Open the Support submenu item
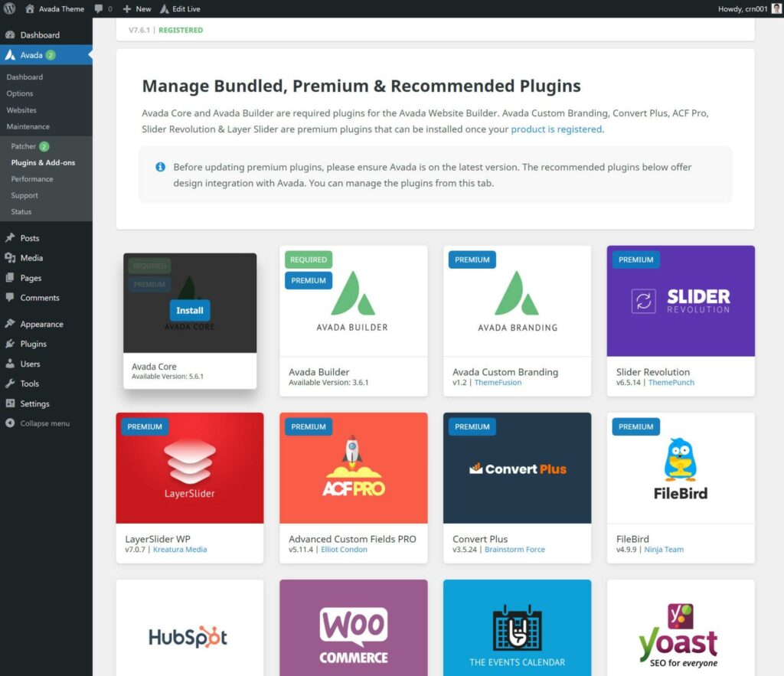This screenshot has height=676, width=784. (x=24, y=195)
